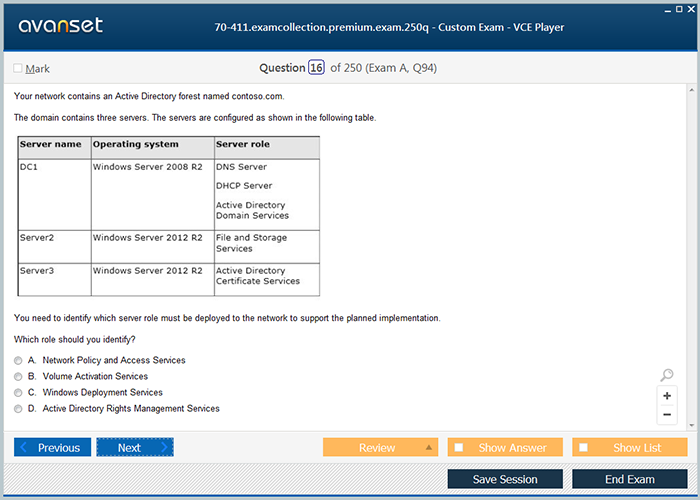Go to the Previous question

[52, 447]
